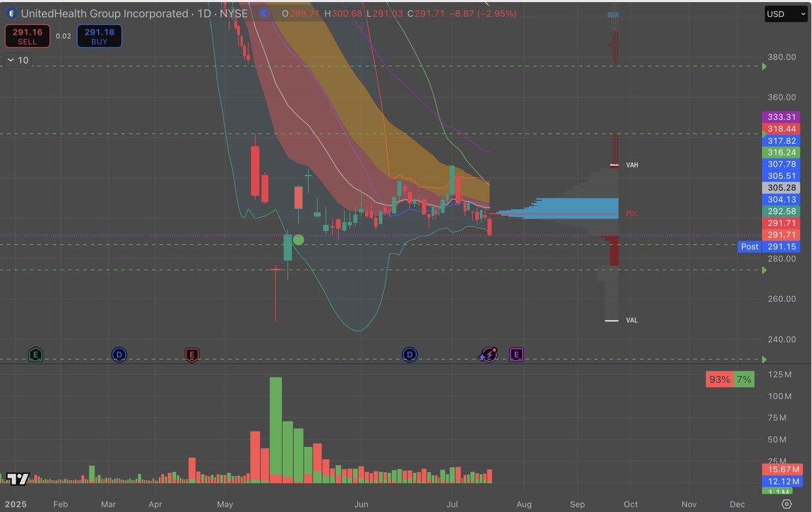Click the UnitedHealth Group Incorporated symbol title
Viewport: 812px width, 512px height.
[x=104, y=14]
